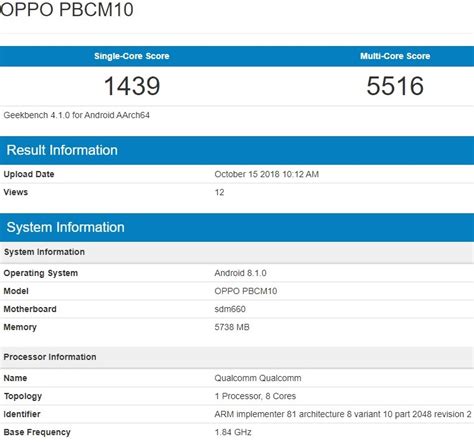Select the Android 8.1.0 value
The height and width of the screenshot is (442, 474).
pyautogui.click(x=240, y=273)
